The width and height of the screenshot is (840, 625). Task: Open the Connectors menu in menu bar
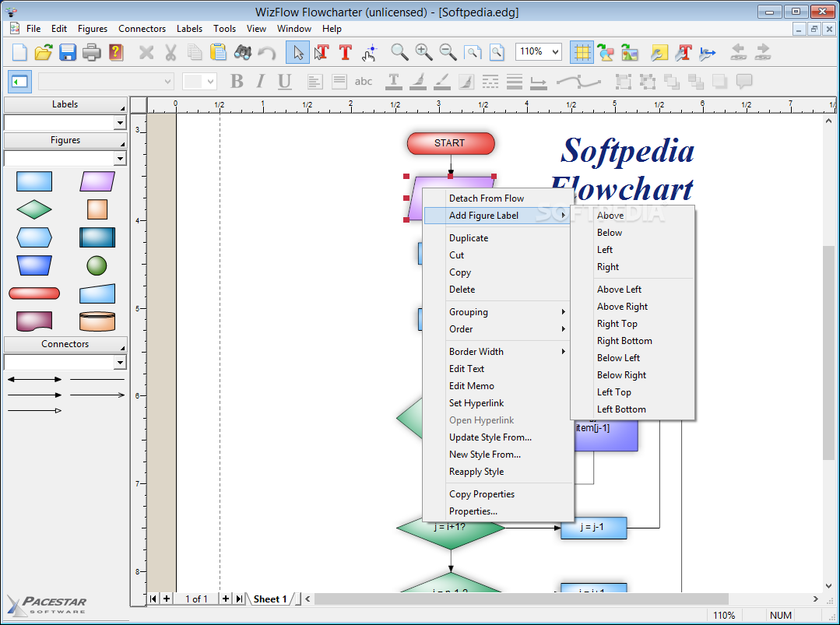[142, 29]
